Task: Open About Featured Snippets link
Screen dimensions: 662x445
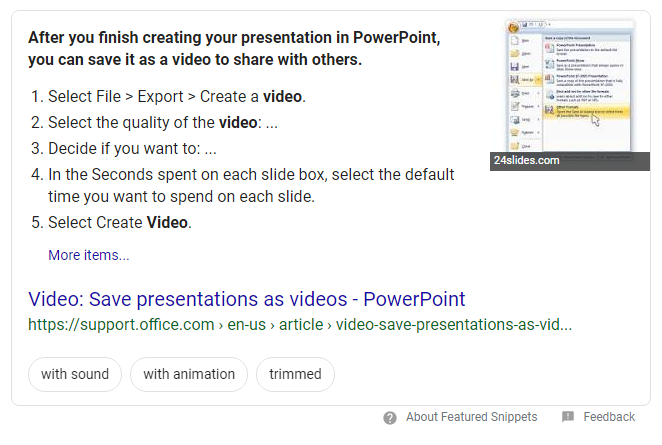Action: [472, 417]
